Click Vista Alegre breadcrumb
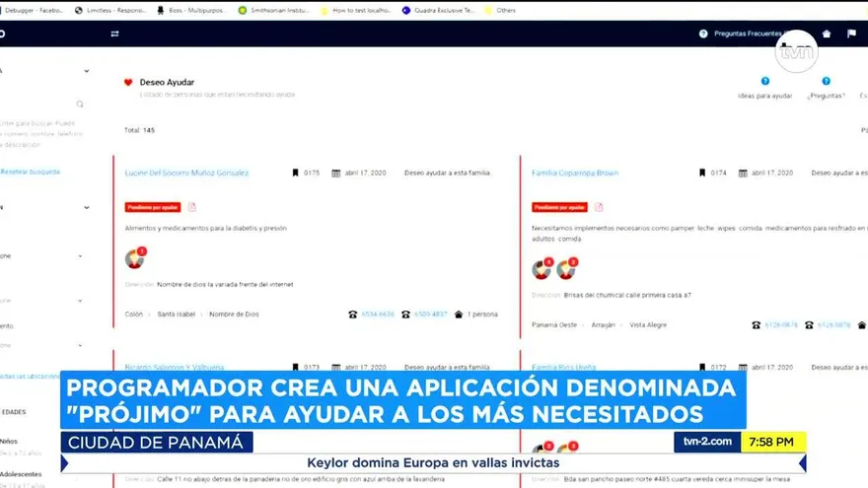 (648, 325)
